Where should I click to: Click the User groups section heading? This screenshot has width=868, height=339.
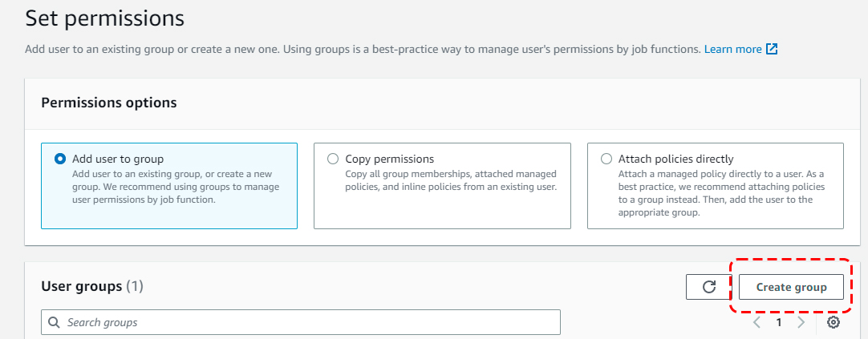click(81, 286)
